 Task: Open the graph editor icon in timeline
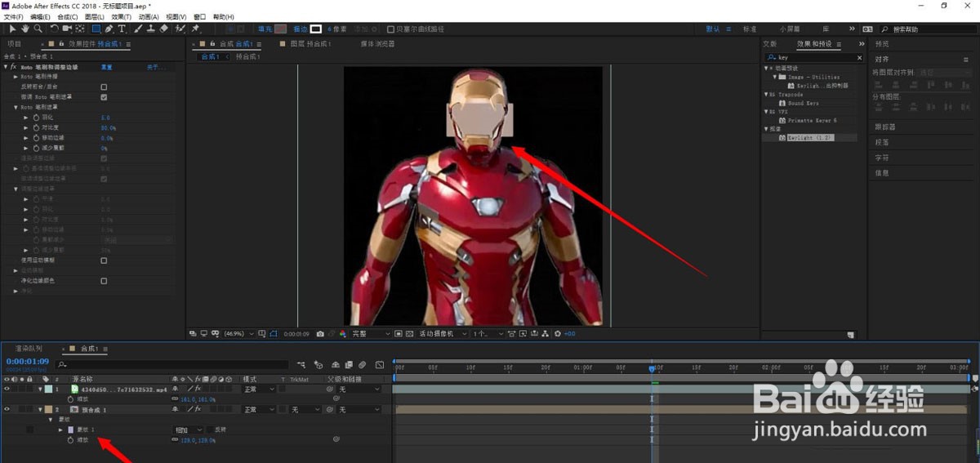[x=380, y=365]
